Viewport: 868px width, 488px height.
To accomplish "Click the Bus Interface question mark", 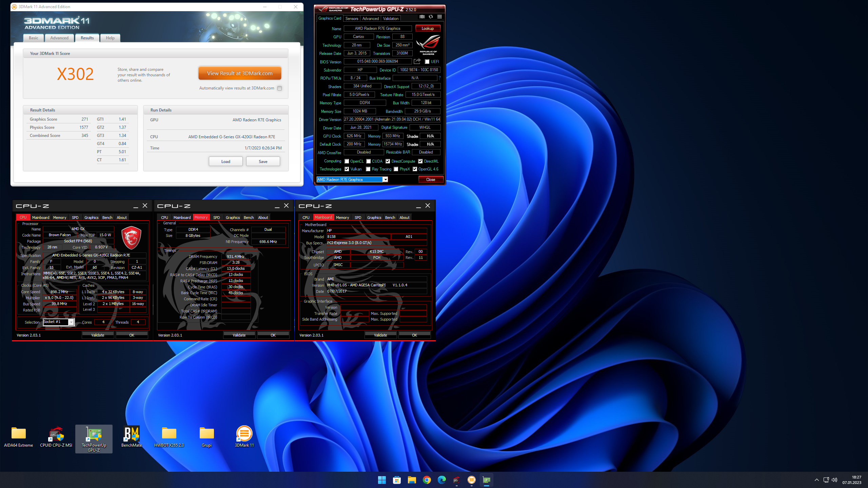I will click(x=440, y=78).
